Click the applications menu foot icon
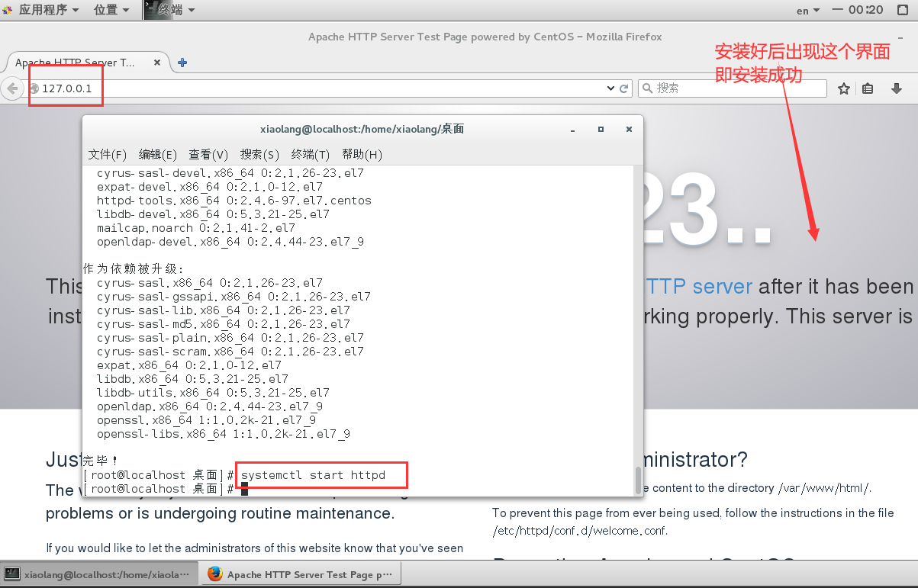This screenshot has width=918, height=588. click(x=8, y=10)
